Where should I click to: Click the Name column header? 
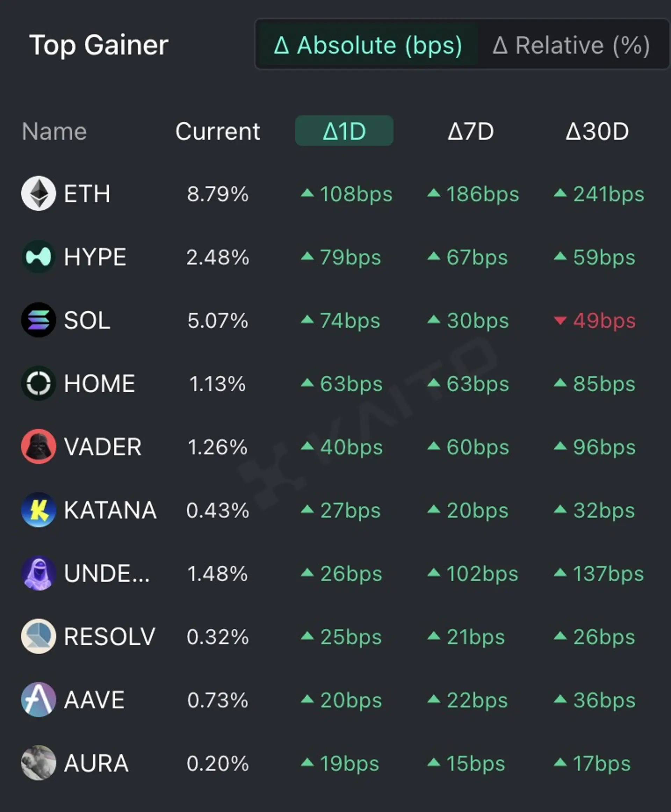pos(54,131)
